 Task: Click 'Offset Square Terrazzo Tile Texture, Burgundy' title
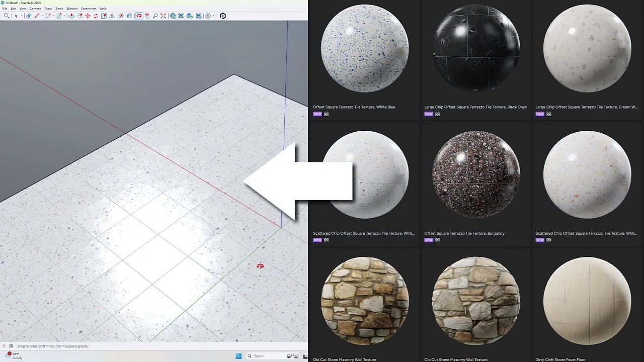tap(464, 233)
